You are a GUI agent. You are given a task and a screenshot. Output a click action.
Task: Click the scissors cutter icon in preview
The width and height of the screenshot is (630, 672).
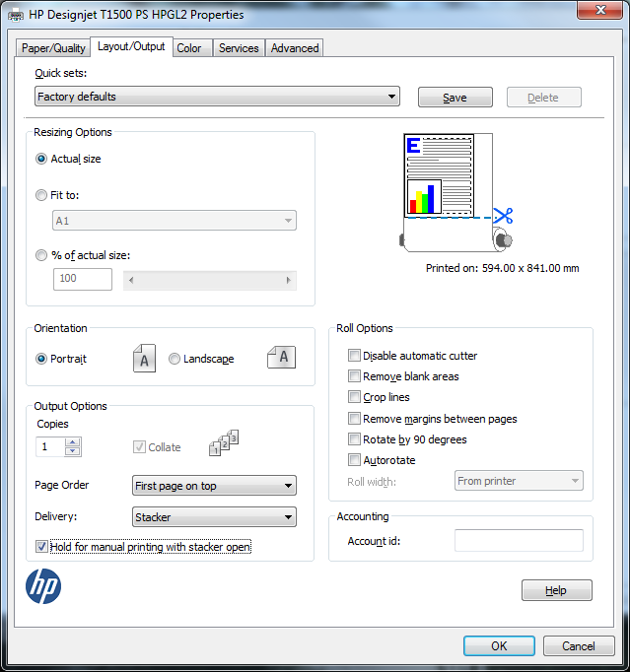[x=503, y=216]
